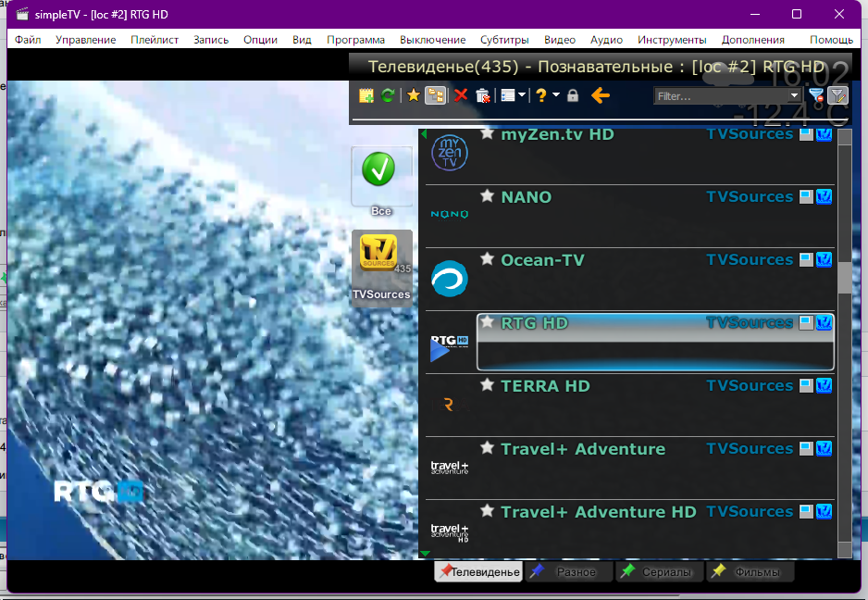Click the blue TV icon on TERRA HD row
Screen dimensions: 868x600
[825, 385]
